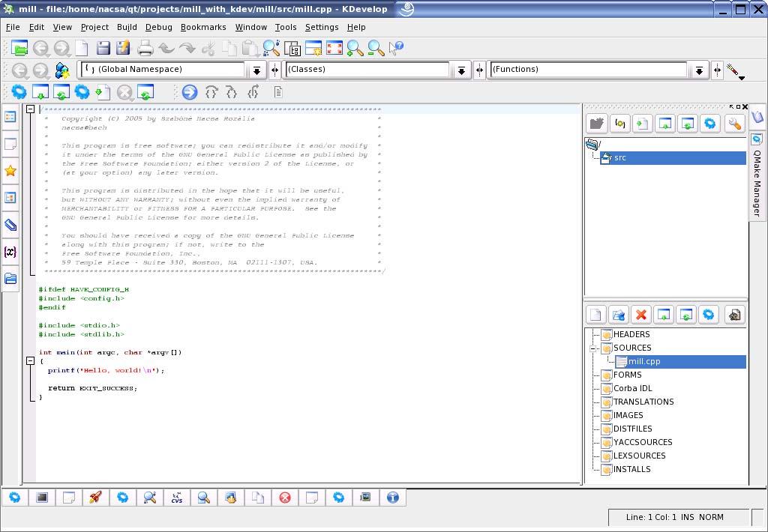
Task: Open the Settings menu
Action: [322, 28]
